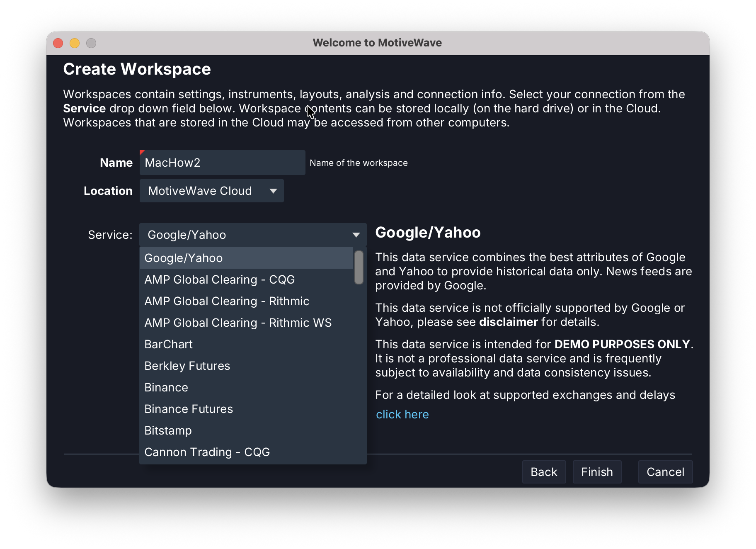756x549 pixels.
Task: Open the 'click here' exchanges link
Action: pyautogui.click(x=402, y=414)
